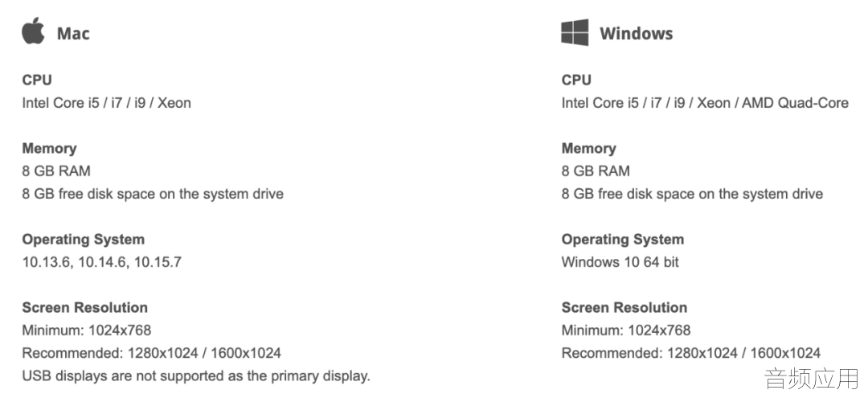Click the Apple logo icon
Image resolution: width=868 pixels, height=398 pixels.
pos(33,31)
